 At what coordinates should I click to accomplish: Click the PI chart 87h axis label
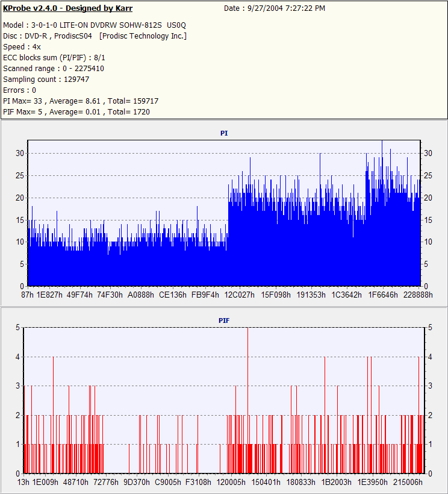tap(27, 295)
